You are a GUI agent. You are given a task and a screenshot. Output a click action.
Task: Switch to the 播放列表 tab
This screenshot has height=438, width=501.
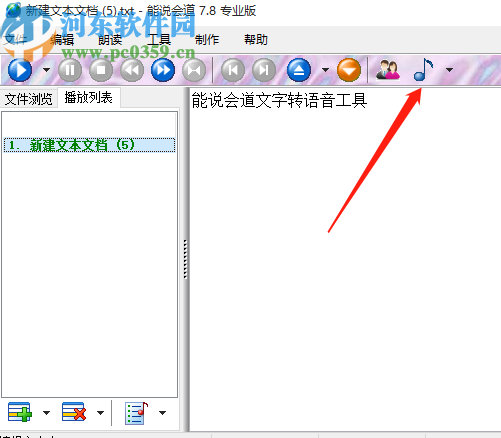[x=89, y=98]
